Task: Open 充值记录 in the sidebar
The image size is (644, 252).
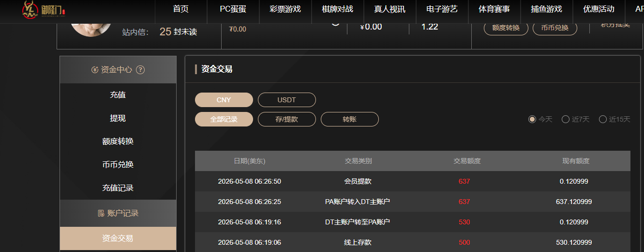Action: click(x=118, y=188)
